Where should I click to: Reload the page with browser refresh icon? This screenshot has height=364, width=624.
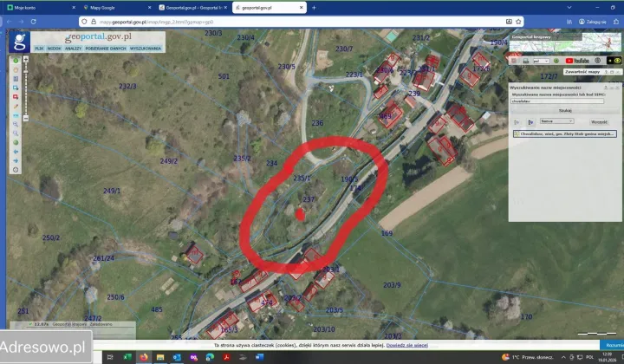coord(34,22)
